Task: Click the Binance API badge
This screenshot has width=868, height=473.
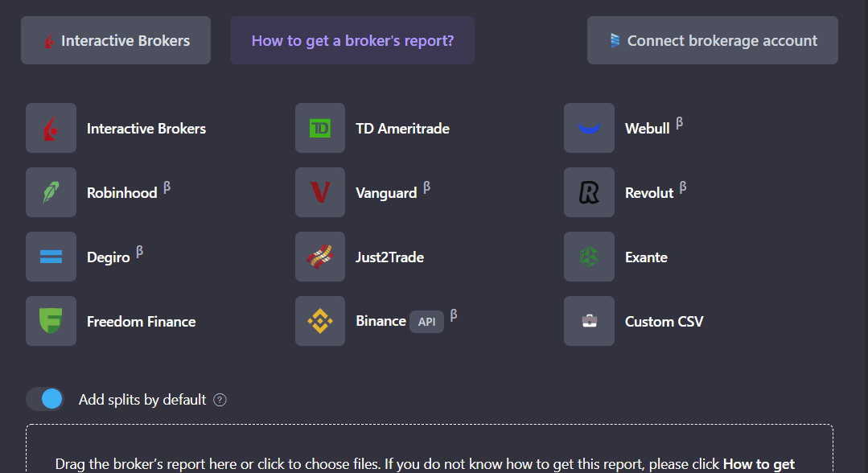Action: tap(426, 322)
